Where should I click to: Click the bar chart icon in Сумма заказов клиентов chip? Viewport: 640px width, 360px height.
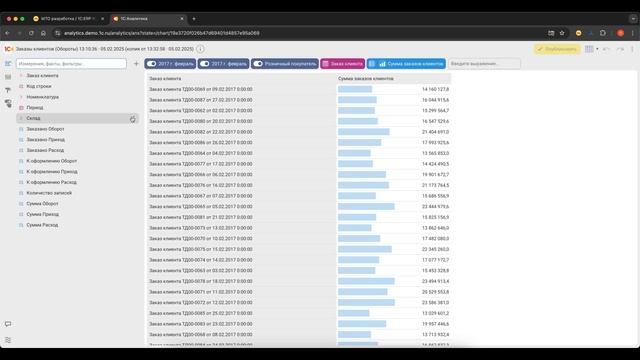(x=382, y=64)
